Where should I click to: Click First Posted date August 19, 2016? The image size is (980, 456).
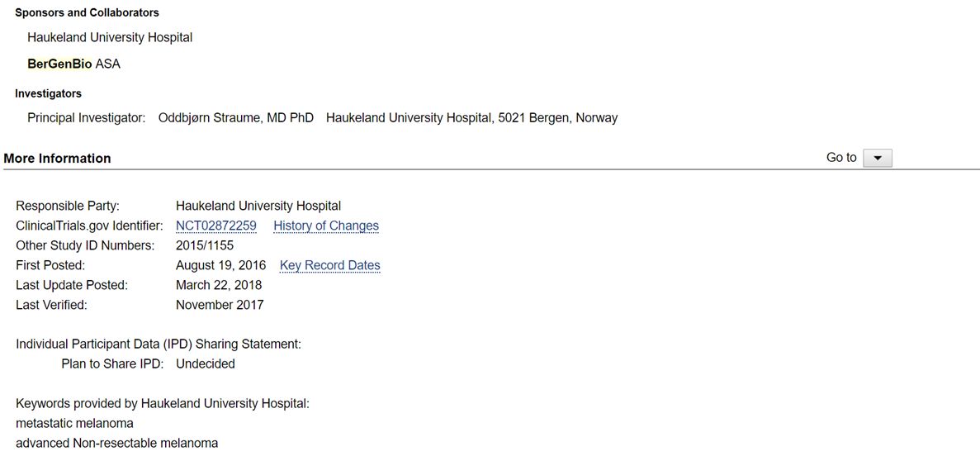tap(221, 266)
